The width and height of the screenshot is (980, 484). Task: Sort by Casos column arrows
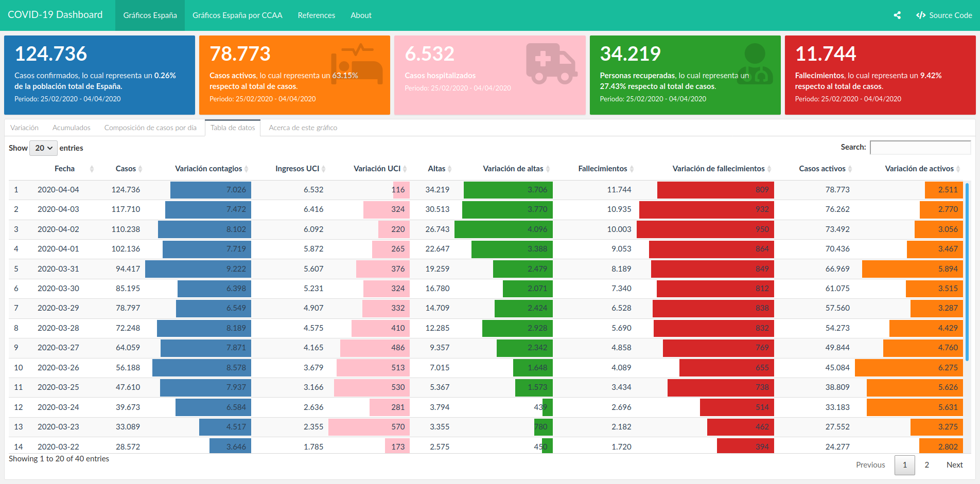(x=140, y=169)
